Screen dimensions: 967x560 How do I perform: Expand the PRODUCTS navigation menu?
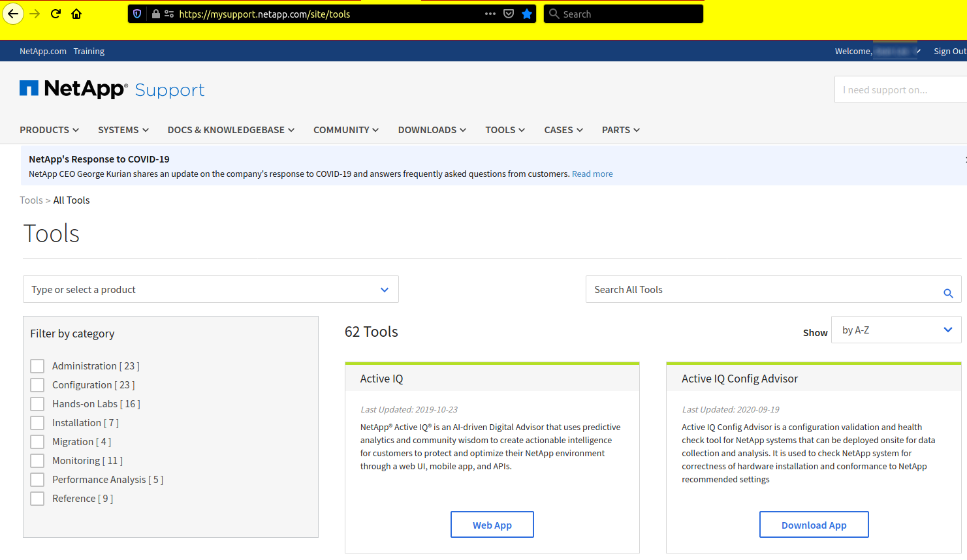click(x=49, y=130)
